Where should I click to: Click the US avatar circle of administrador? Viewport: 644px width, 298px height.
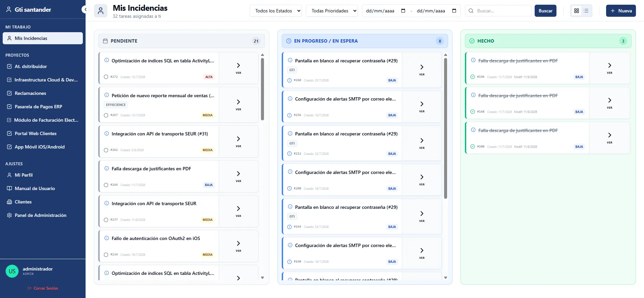click(x=12, y=271)
